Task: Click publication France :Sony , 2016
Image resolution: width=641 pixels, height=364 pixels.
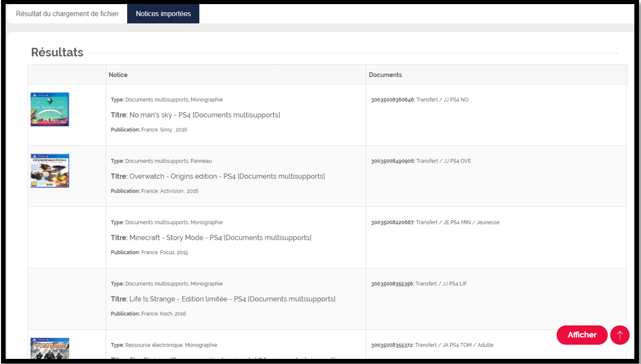Action: (x=149, y=130)
